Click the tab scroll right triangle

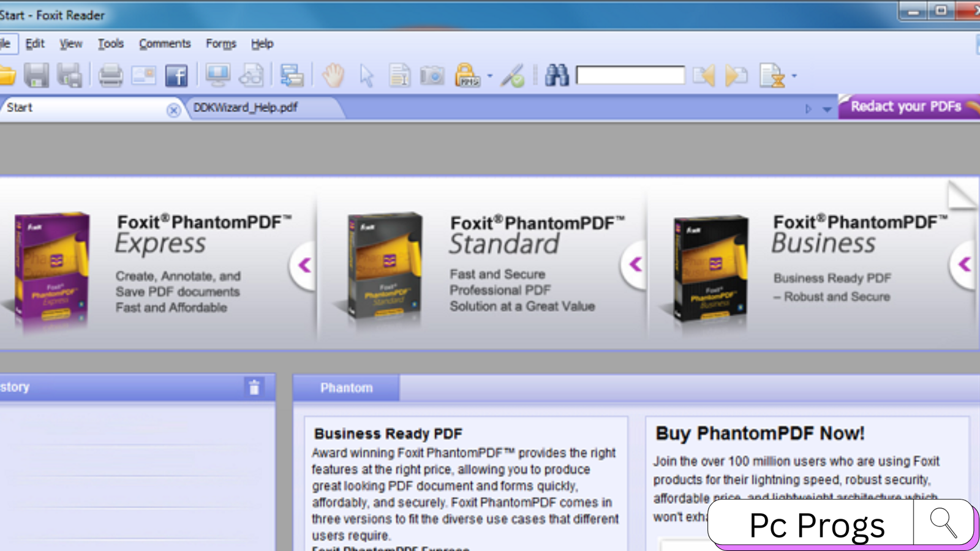point(809,109)
